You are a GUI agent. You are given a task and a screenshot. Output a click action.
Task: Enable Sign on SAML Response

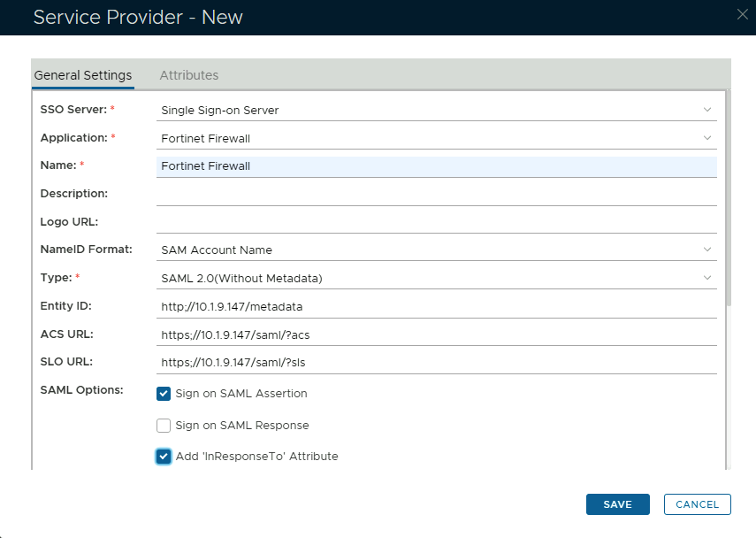(x=164, y=426)
